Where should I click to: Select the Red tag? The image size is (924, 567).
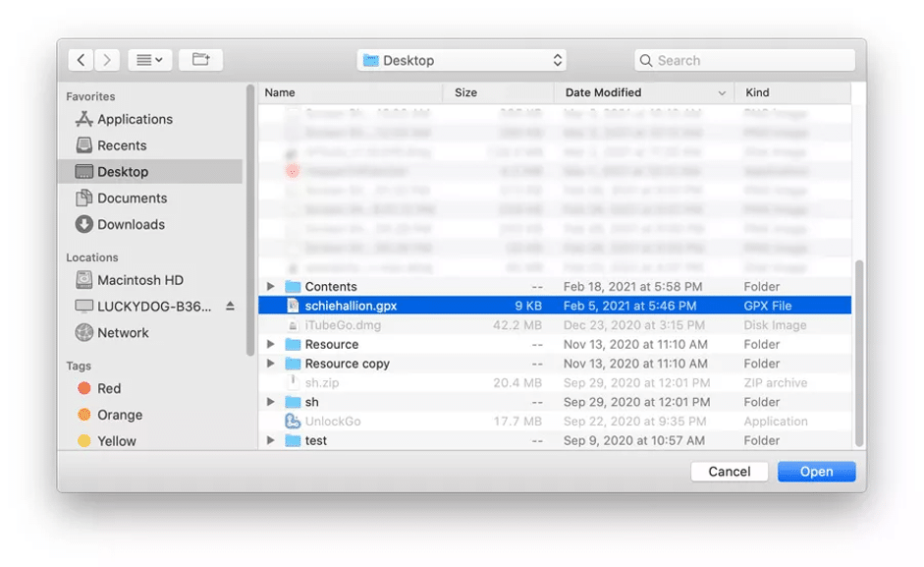(x=108, y=389)
